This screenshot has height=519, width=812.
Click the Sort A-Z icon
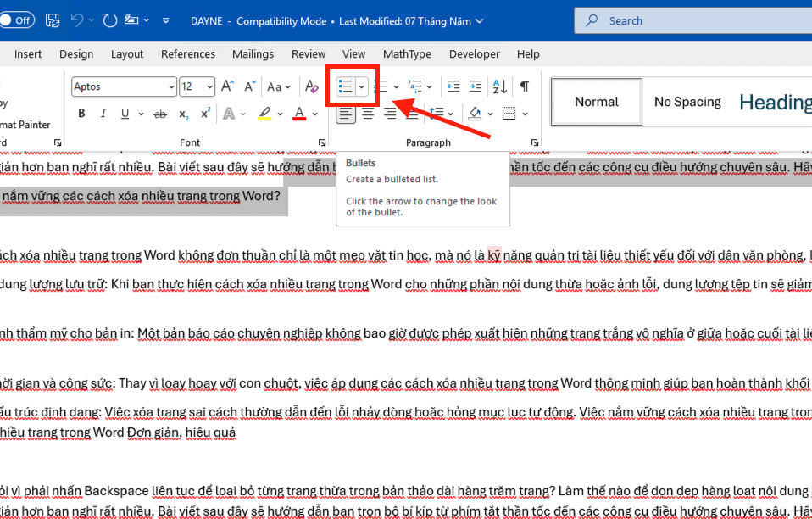500,86
